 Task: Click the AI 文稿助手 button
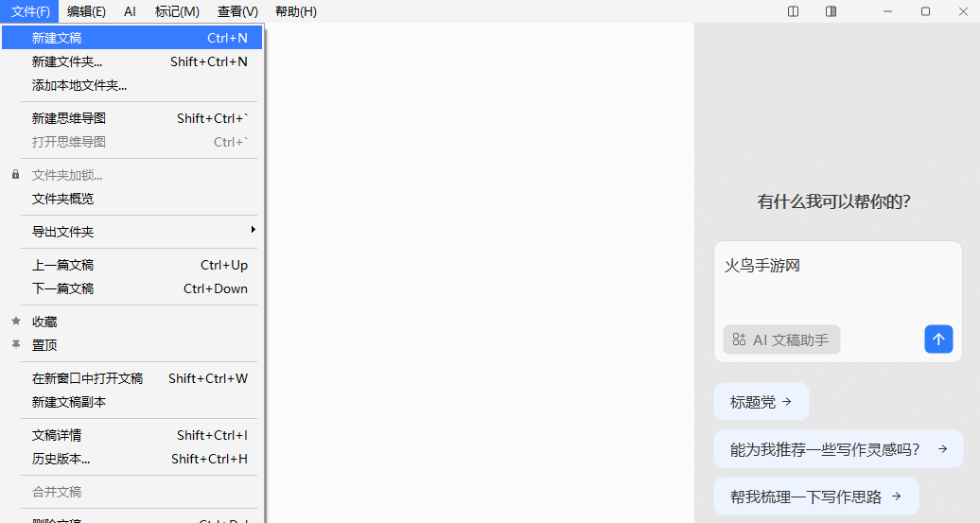(x=781, y=340)
